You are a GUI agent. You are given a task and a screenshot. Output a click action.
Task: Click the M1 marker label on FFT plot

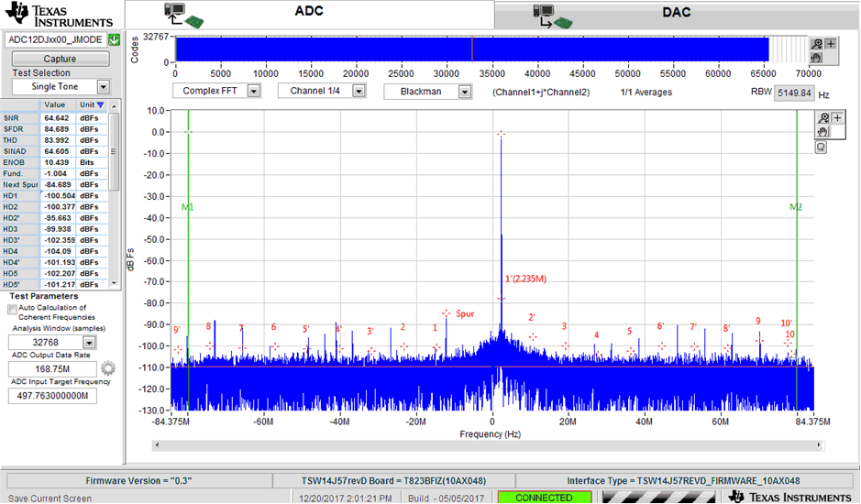(187, 207)
